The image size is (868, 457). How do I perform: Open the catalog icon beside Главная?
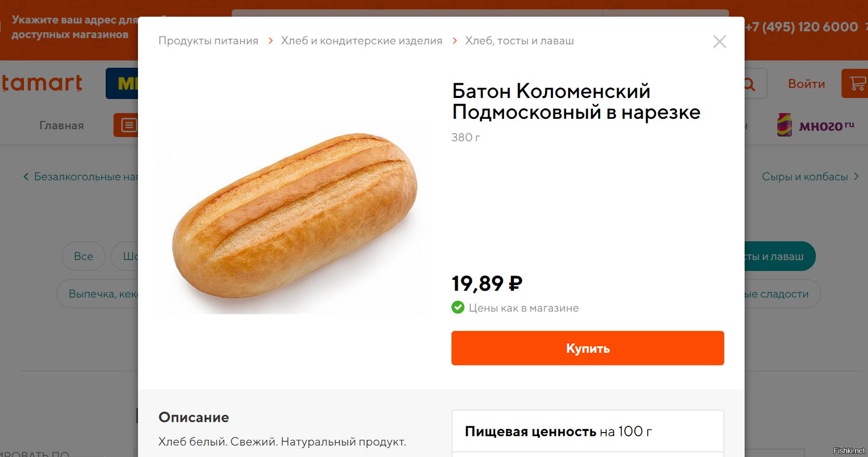[127, 125]
